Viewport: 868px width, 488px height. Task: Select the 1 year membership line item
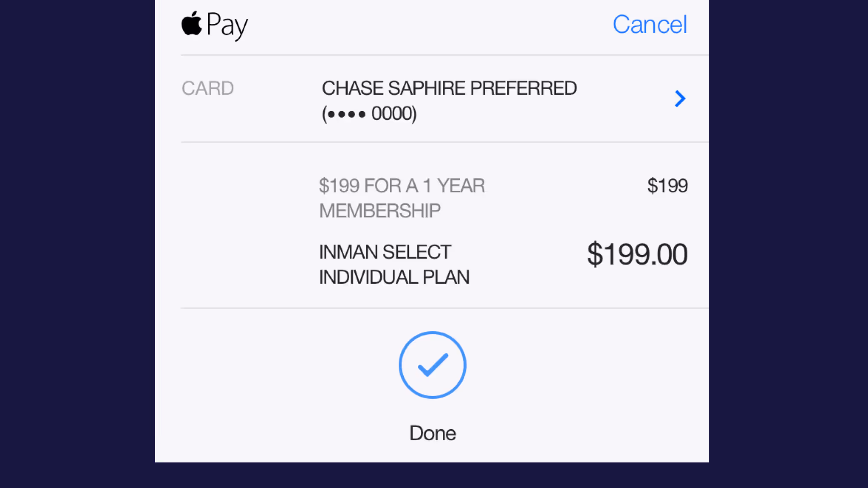[402, 197]
